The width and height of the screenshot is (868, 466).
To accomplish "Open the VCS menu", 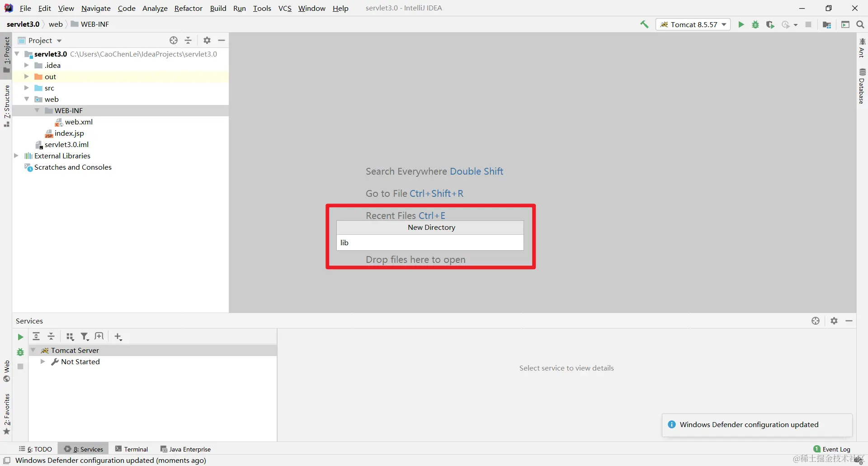I will pyautogui.click(x=285, y=8).
